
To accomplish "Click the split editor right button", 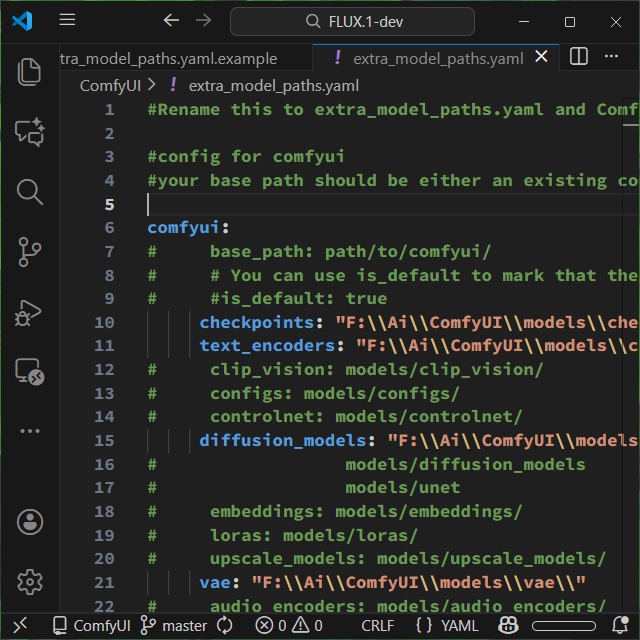I will (578, 57).
